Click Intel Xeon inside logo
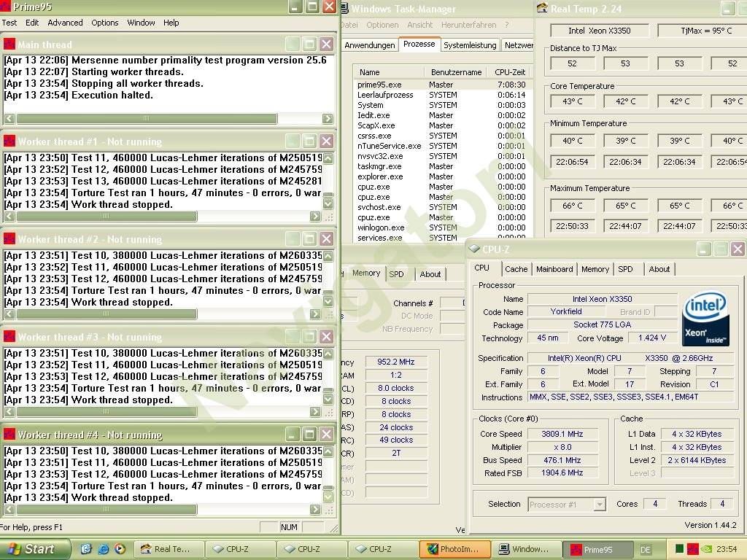 point(705,318)
